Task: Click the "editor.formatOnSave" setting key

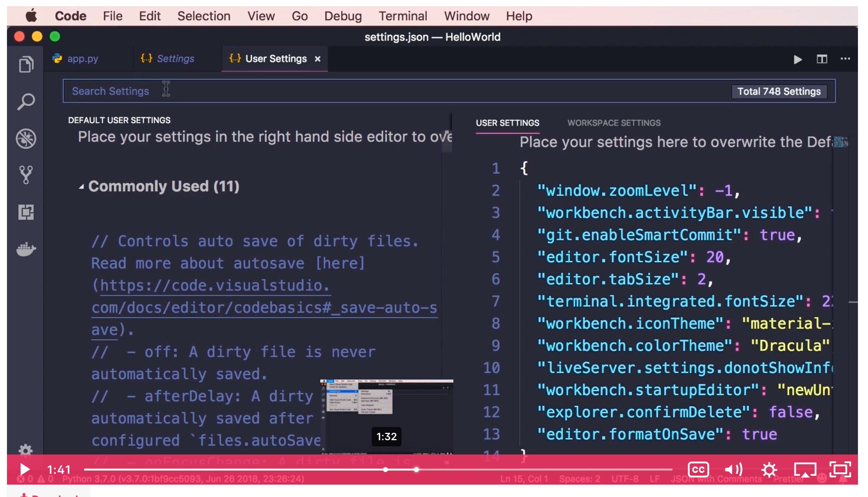Action: point(630,434)
